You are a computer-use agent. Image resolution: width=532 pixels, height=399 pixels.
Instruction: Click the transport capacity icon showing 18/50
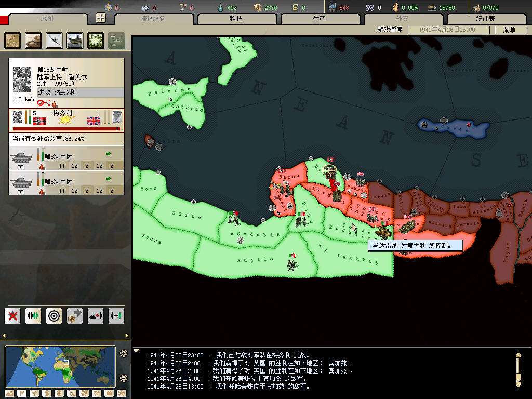point(432,7)
